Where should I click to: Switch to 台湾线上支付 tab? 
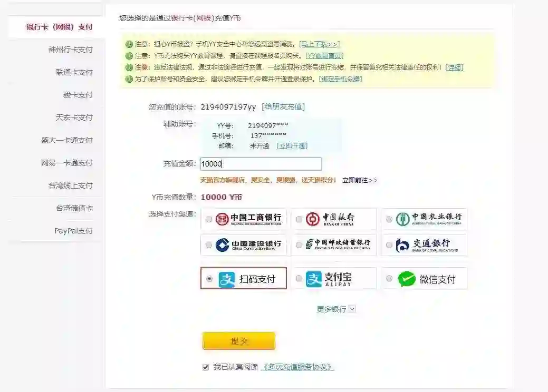click(x=71, y=185)
